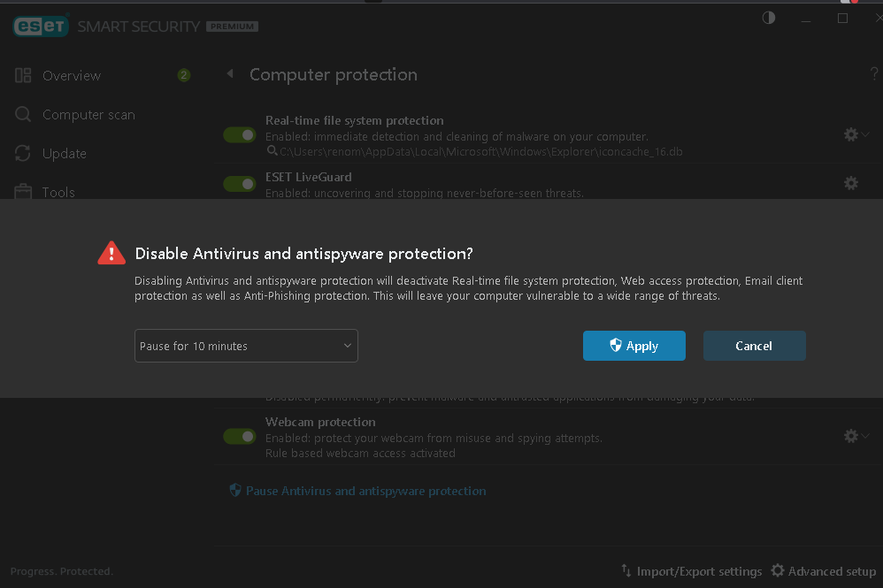Select Update in the sidebar
This screenshot has width=883, height=588.
[x=65, y=154]
